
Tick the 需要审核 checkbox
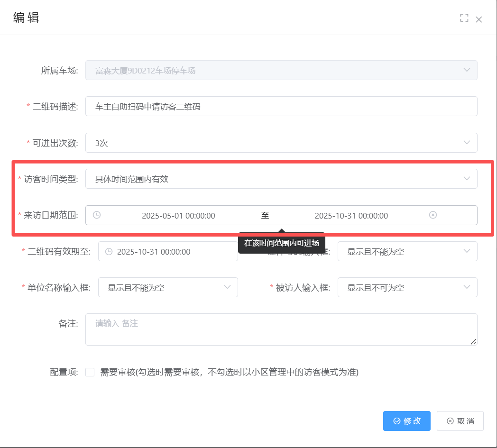pos(90,372)
